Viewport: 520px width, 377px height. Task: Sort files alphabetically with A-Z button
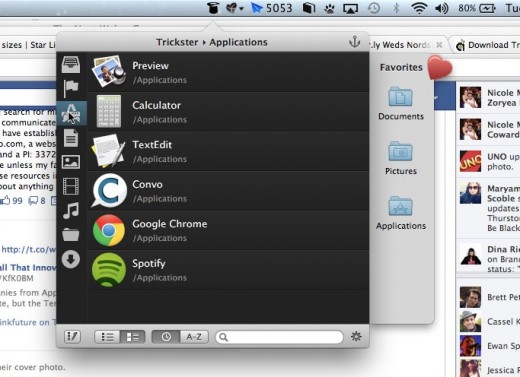(194, 337)
